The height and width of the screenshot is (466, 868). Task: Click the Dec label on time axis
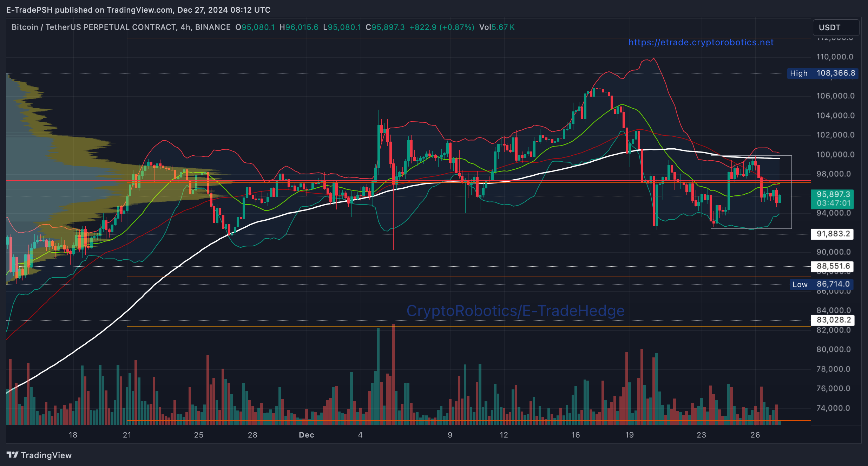[306, 435]
